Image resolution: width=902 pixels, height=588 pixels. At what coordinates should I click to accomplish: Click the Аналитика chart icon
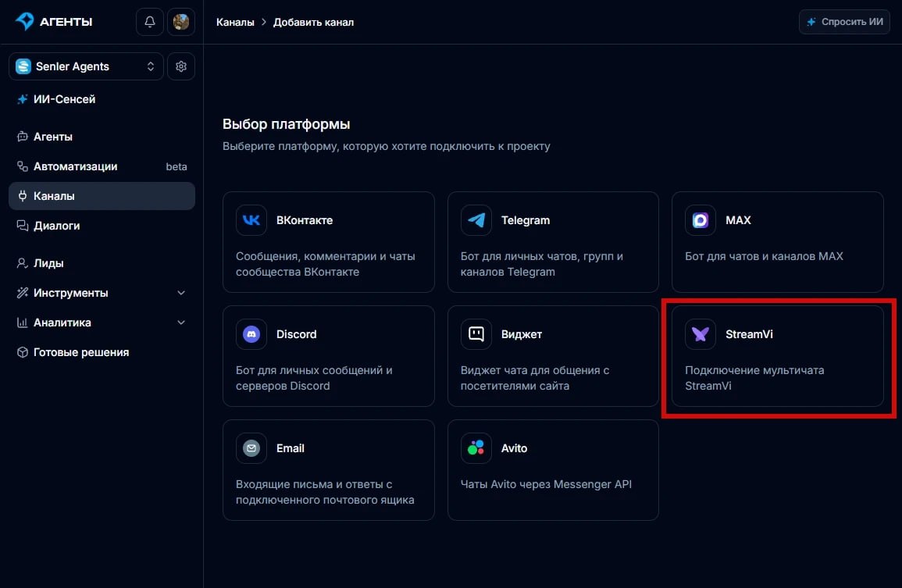(x=23, y=323)
